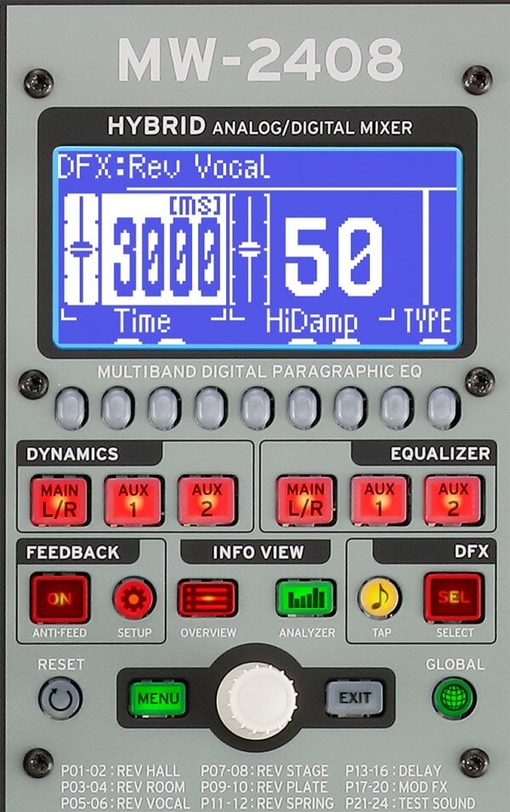The image size is (510, 812).
Task: Toggle Dynamics AUX 2 button
Action: [x=206, y=500]
